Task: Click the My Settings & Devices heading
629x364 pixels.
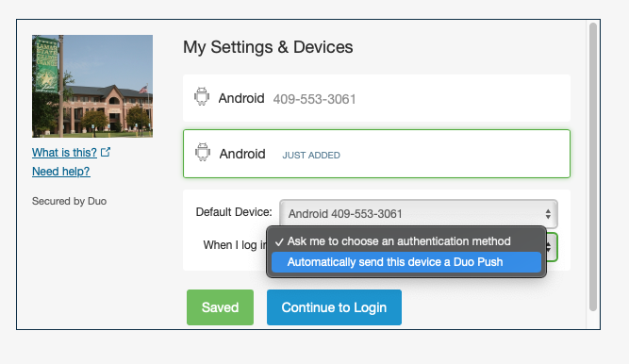Action: click(268, 47)
